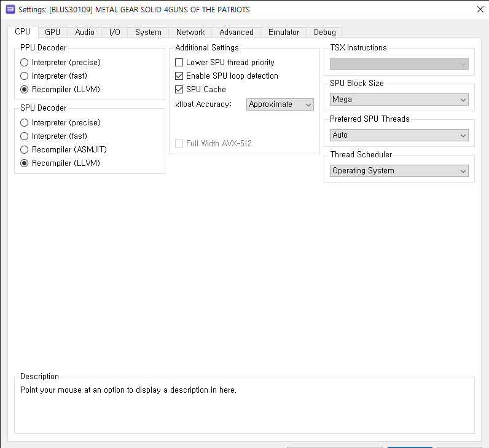The height and width of the screenshot is (448, 489).
Task: Click the Additional Settings group label
Action: pyautogui.click(x=207, y=48)
